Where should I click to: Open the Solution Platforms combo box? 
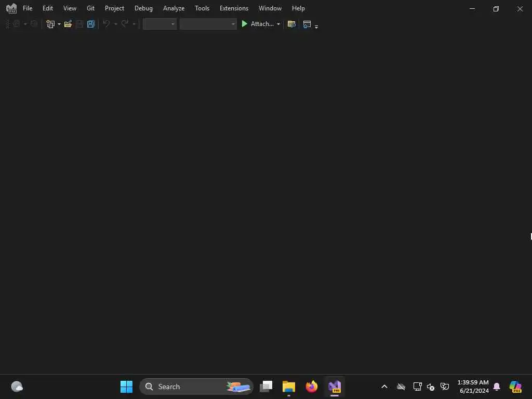[208, 24]
